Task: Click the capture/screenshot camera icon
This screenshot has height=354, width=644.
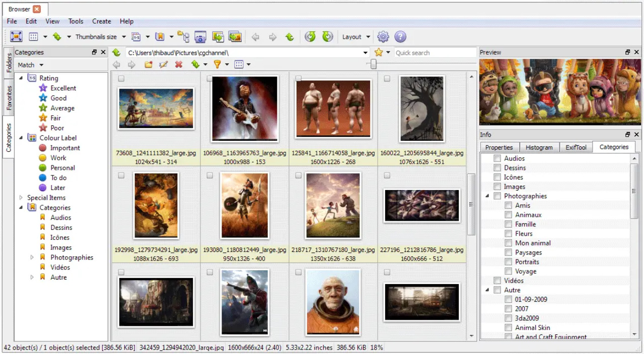Action: (x=200, y=37)
